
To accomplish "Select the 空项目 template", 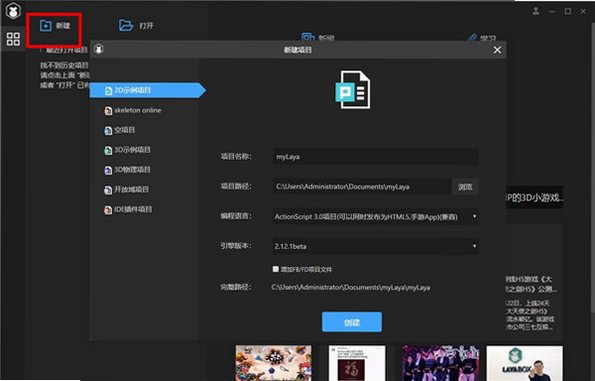I will [120, 130].
